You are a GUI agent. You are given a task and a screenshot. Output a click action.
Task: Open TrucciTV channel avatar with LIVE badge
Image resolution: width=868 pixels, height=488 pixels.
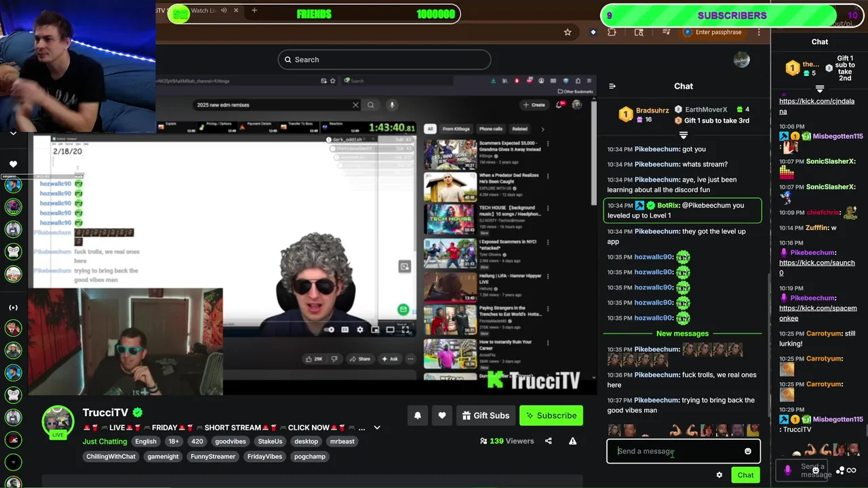point(58,422)
